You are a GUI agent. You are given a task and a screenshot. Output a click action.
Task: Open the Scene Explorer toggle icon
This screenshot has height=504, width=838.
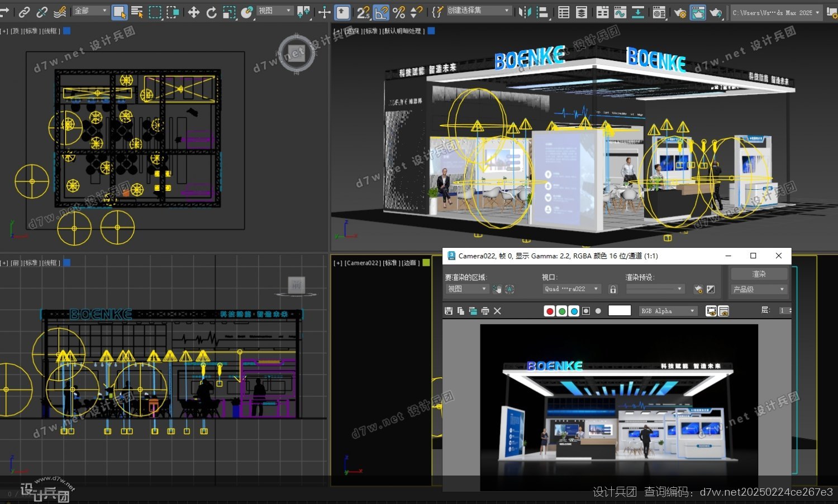pyautogui.click(x=564, y=12)
